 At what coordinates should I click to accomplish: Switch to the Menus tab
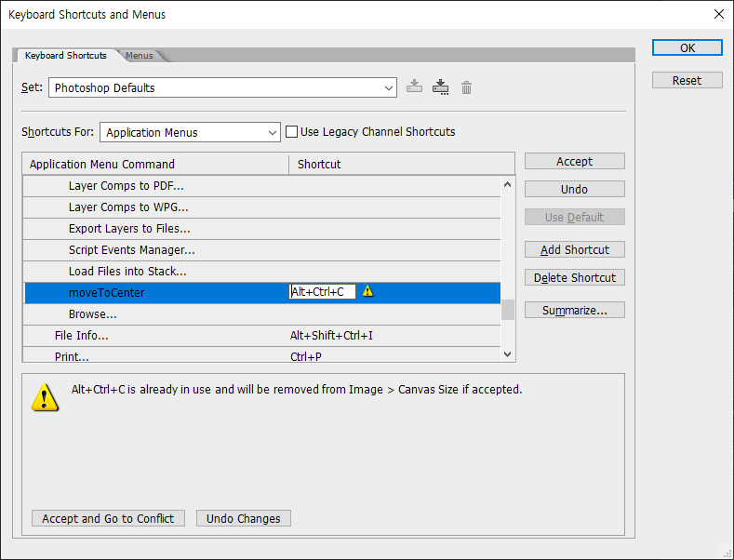click(x=139, y=55)
